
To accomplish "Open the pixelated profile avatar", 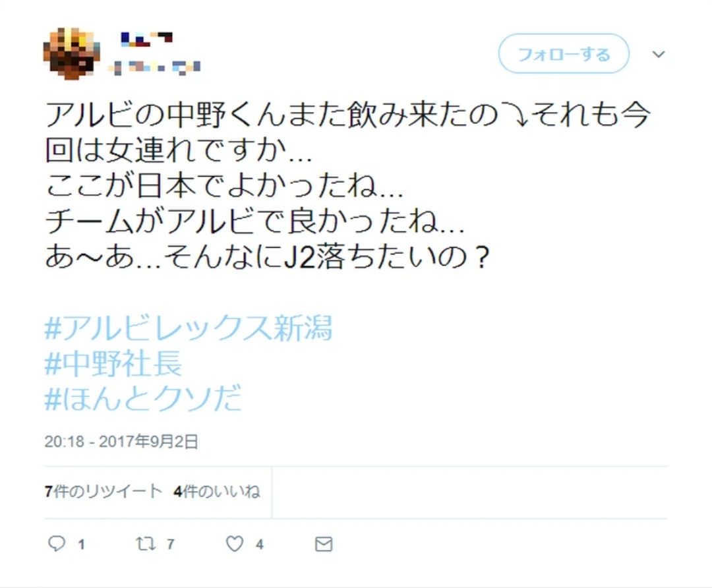I will coord(71,53).
